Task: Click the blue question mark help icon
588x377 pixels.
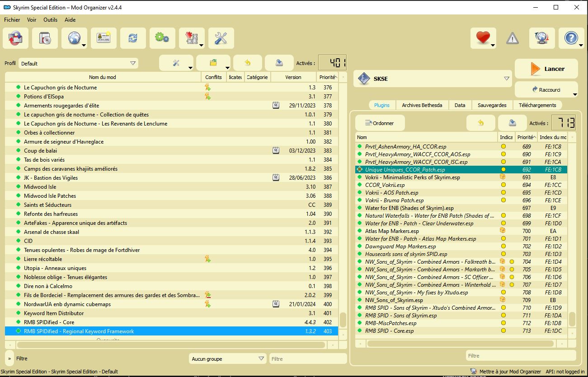Action: [571, 38]
